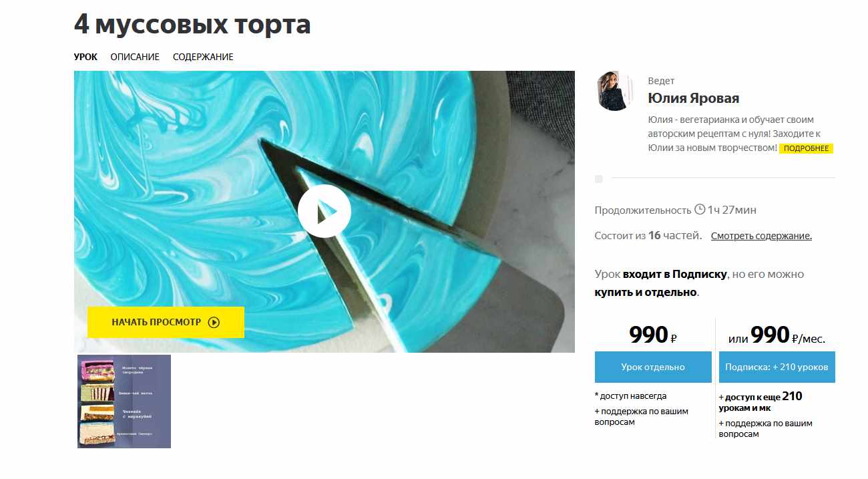This screenshot has height=479, width=868.
Task: Click the bold входит в Подписку text
Action: 674,274
